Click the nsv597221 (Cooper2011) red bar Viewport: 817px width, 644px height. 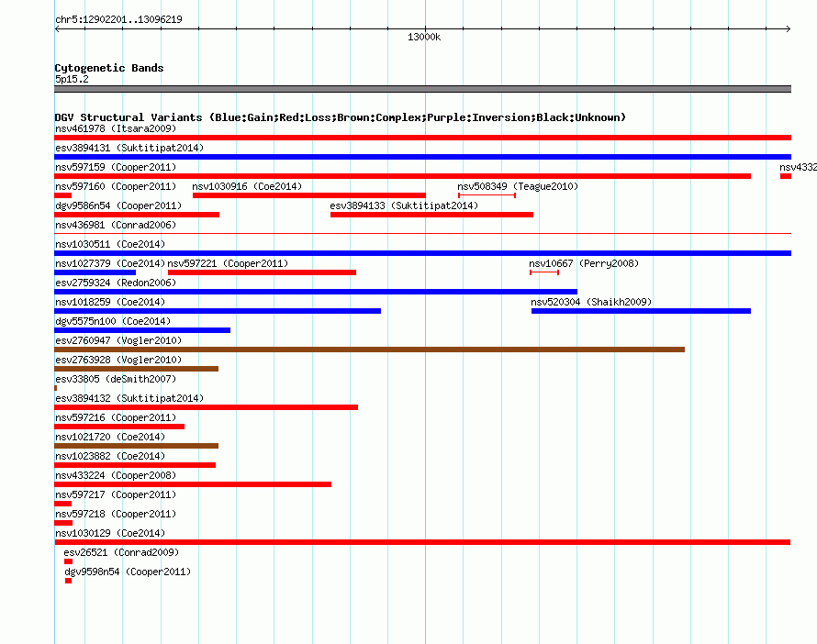coord(263,272)
